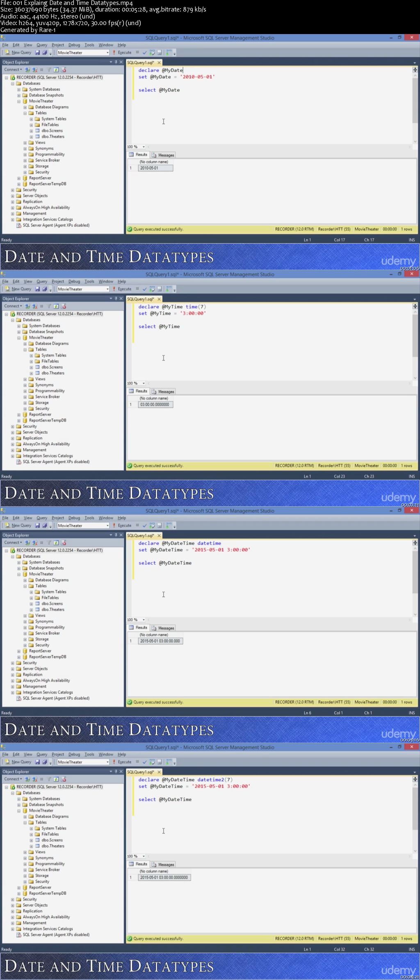Close the Object Explorer panel in the @MyTime frame
420x980 pixels.
click(121, 299)
